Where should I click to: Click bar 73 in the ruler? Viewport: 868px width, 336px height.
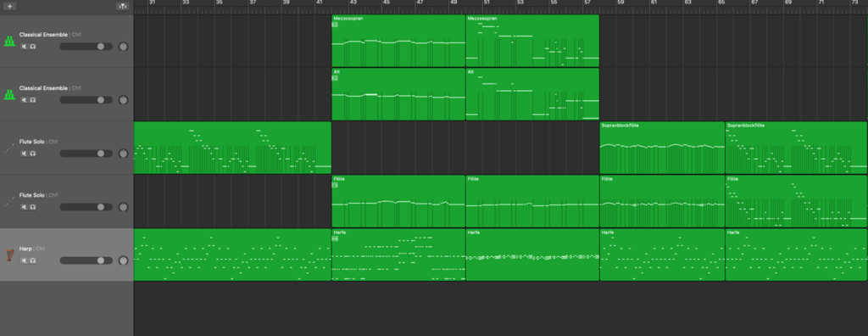[854, 3]
